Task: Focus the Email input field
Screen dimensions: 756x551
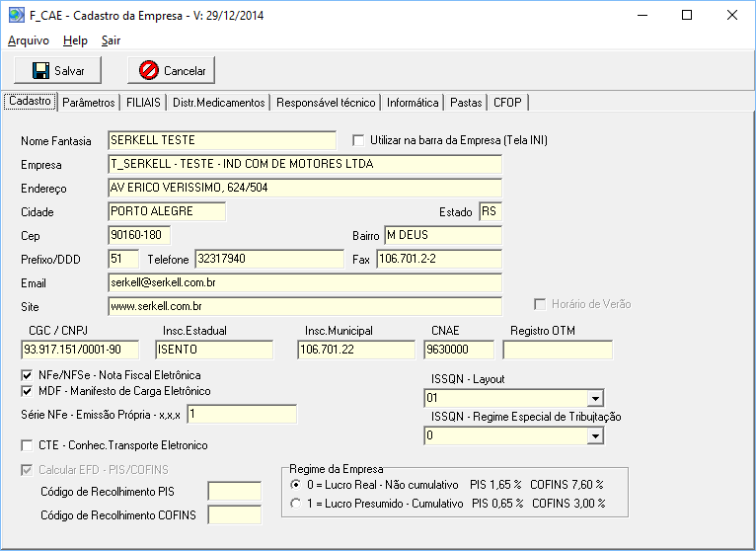Action: (305, 282)
